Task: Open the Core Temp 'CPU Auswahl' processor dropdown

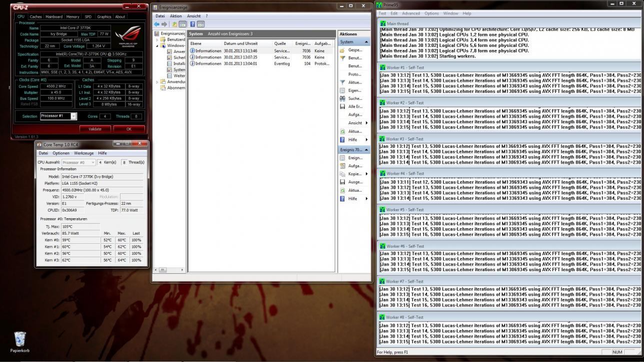Action: coord(78,162)
